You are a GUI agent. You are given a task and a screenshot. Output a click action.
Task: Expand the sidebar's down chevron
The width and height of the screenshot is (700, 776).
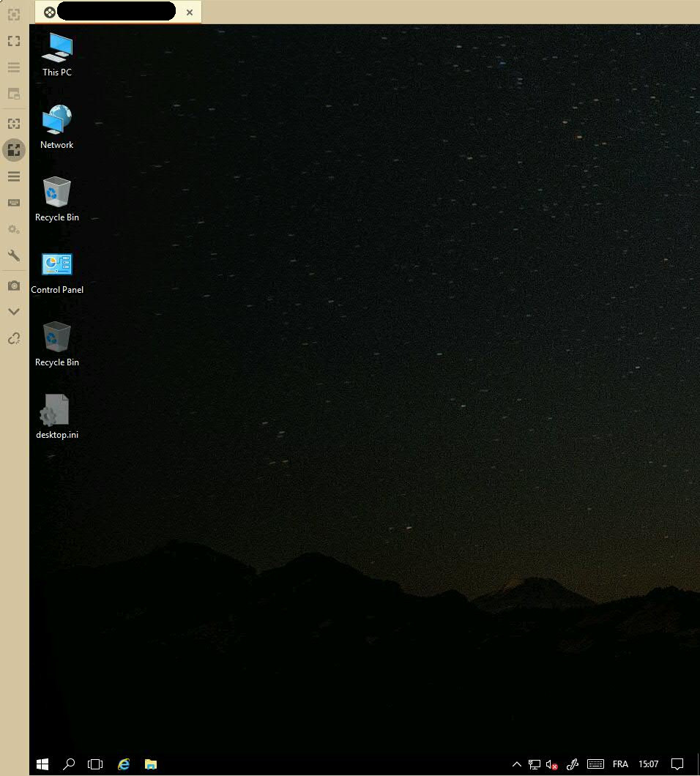point(13,312)
